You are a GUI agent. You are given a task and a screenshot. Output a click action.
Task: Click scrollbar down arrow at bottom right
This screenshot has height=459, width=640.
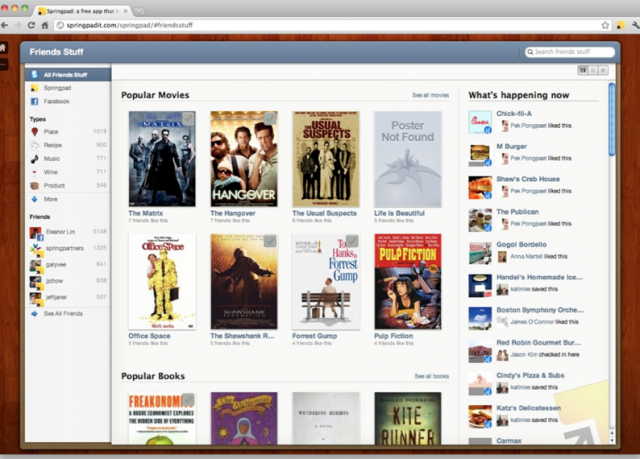click(611, 441)
